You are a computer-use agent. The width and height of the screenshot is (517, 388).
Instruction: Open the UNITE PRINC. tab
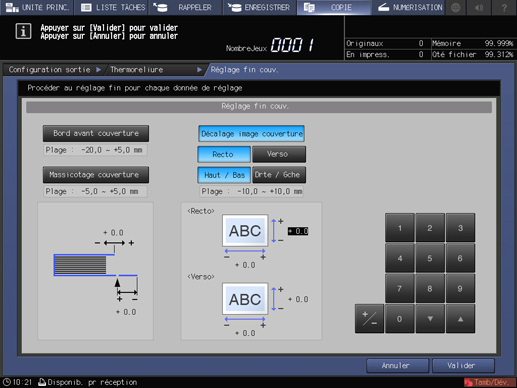coord(37,7)
